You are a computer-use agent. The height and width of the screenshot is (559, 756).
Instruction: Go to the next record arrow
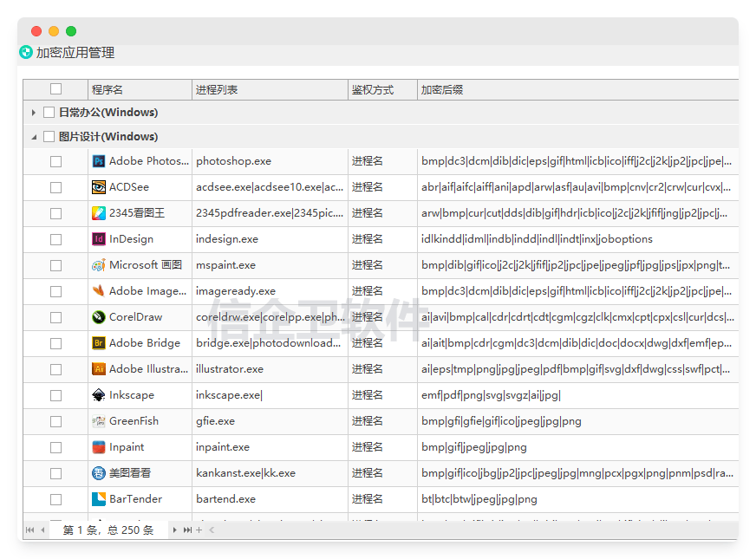(x=174, y=530)
